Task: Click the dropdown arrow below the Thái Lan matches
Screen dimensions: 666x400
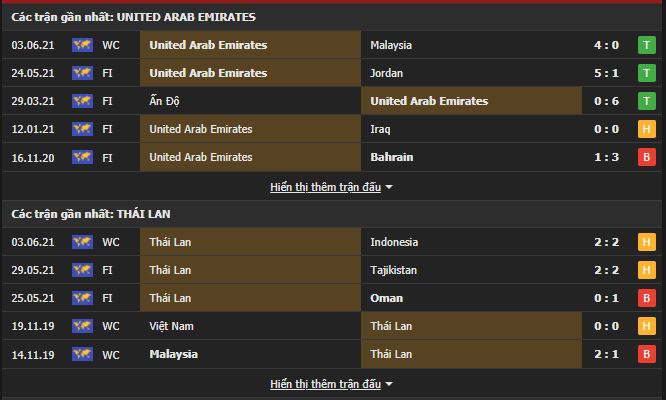Action: tap(389, 384)
